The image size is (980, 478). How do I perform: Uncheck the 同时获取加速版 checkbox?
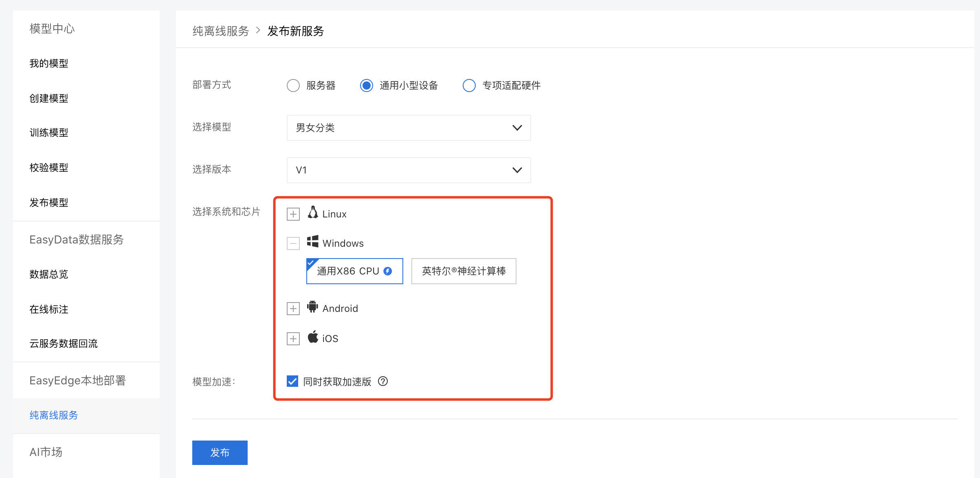point(292,382)
